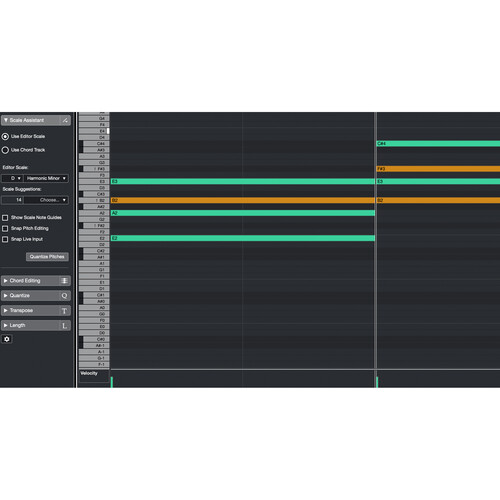Open the Harmonic Minor scale type dropdown

point(46,178)
